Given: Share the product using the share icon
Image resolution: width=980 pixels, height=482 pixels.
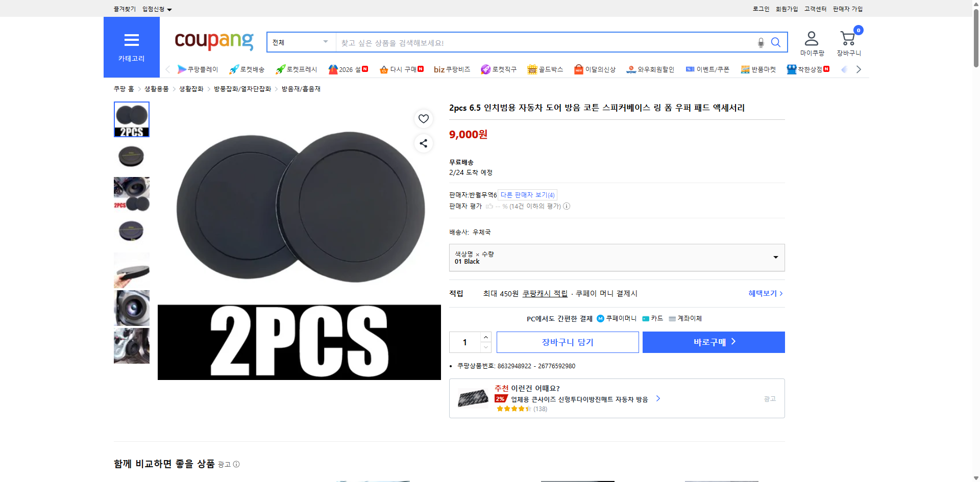Looking at the screenshot, I should tap(423, 143).
